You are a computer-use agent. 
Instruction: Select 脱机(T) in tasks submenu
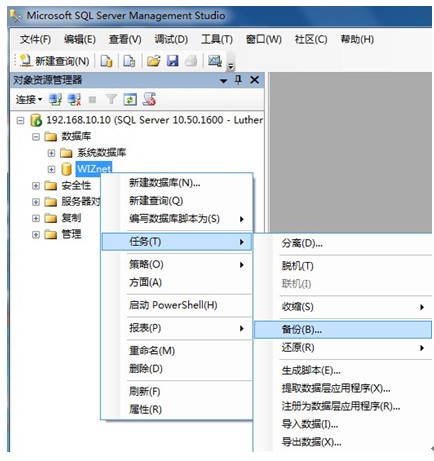(343, 266)
